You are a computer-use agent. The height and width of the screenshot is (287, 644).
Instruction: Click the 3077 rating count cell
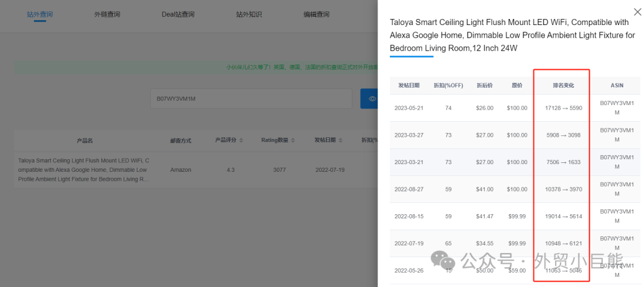tap(279, 170)
